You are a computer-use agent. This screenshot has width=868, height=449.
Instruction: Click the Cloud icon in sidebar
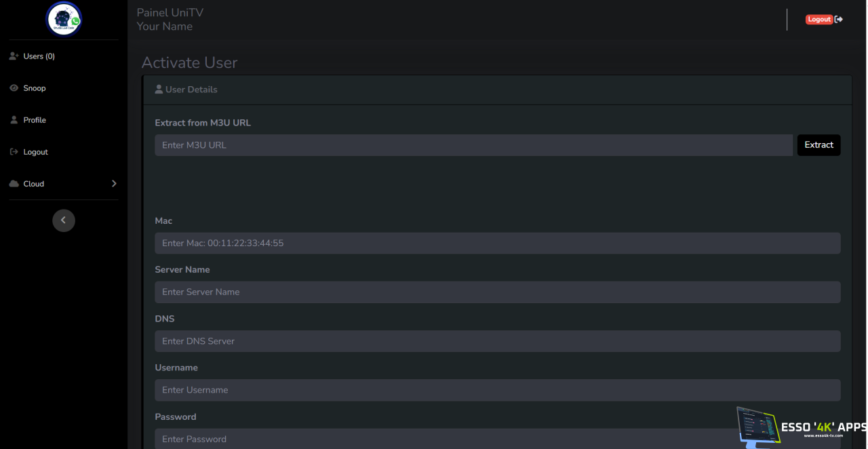click(x=14, y=184)
